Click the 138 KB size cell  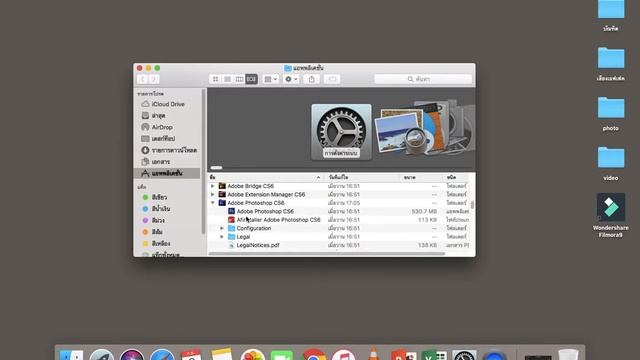click(427, 245)
